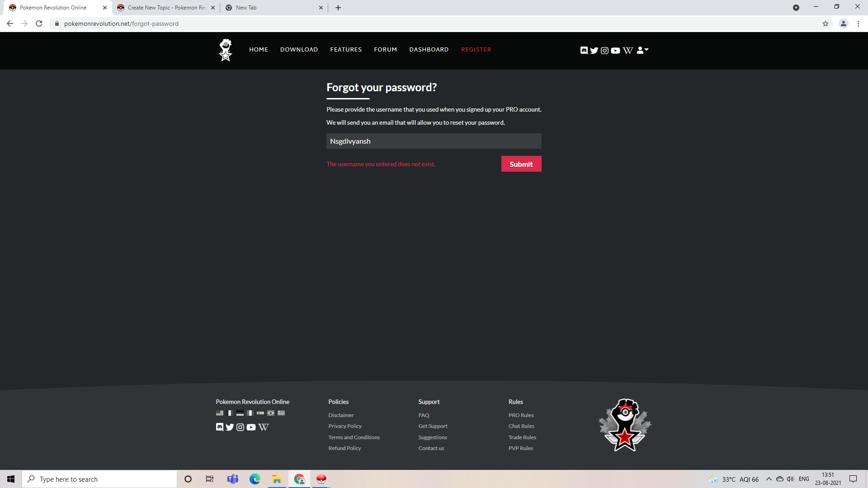Switch to the Create New Topic tab
Image resolution: width=868 pixels, height=488 pixels.
pos(165,8)
